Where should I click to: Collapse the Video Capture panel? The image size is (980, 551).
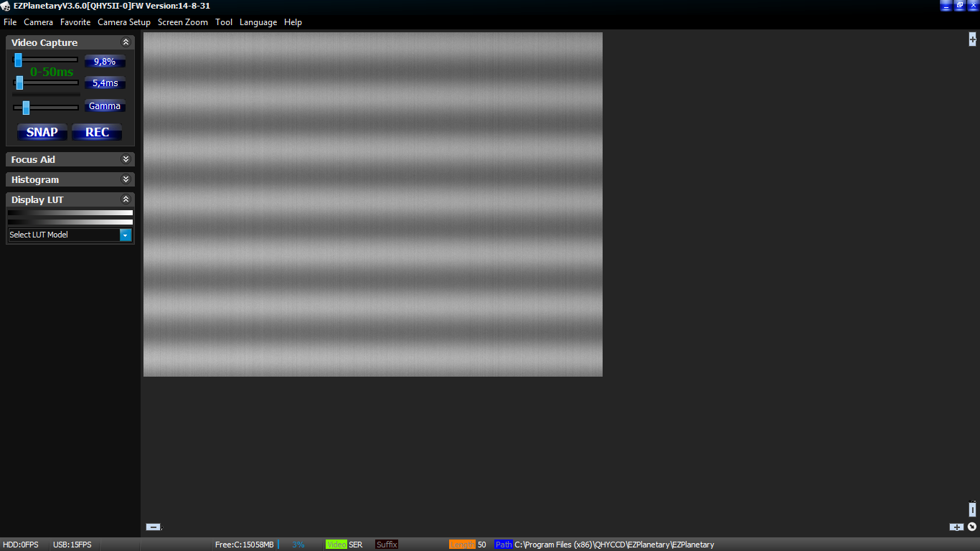click(126, 42)
